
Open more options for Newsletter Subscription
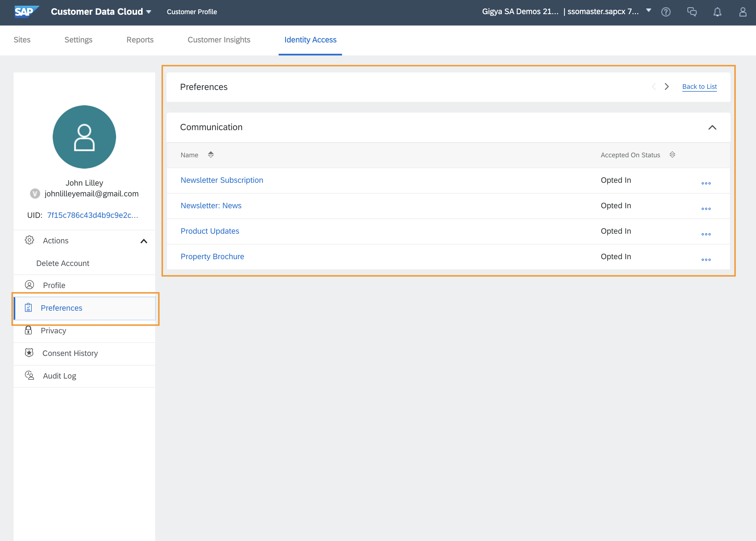click(706, 183)
